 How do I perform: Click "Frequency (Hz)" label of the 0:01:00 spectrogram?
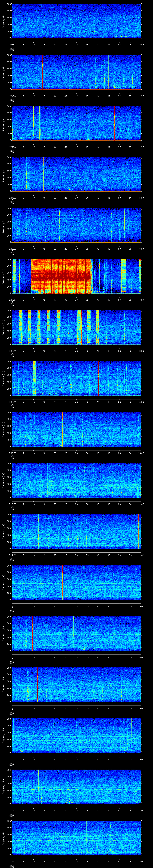click(x=3, y=21)
